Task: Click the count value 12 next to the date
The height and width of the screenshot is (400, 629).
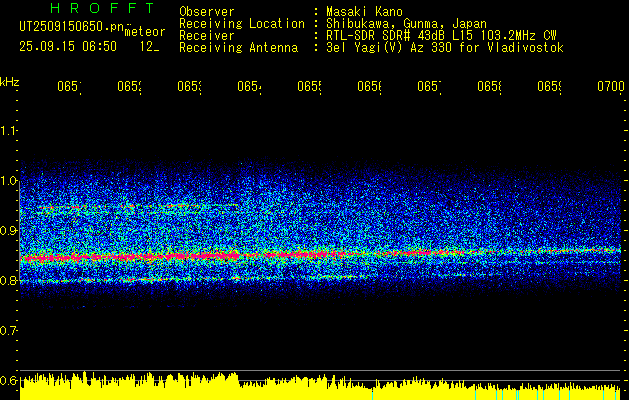Action: pos(149,47)
